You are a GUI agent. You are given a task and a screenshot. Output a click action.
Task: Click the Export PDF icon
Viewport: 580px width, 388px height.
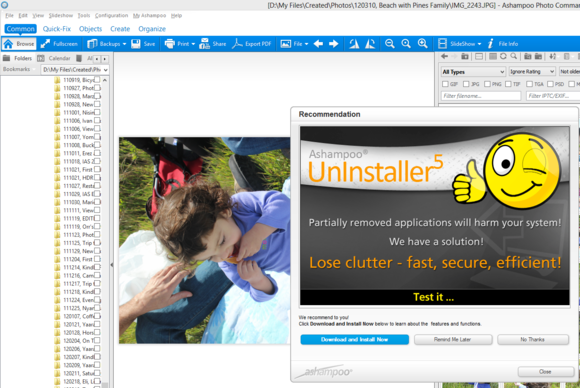pyautogui.click(x=237, y=44)
